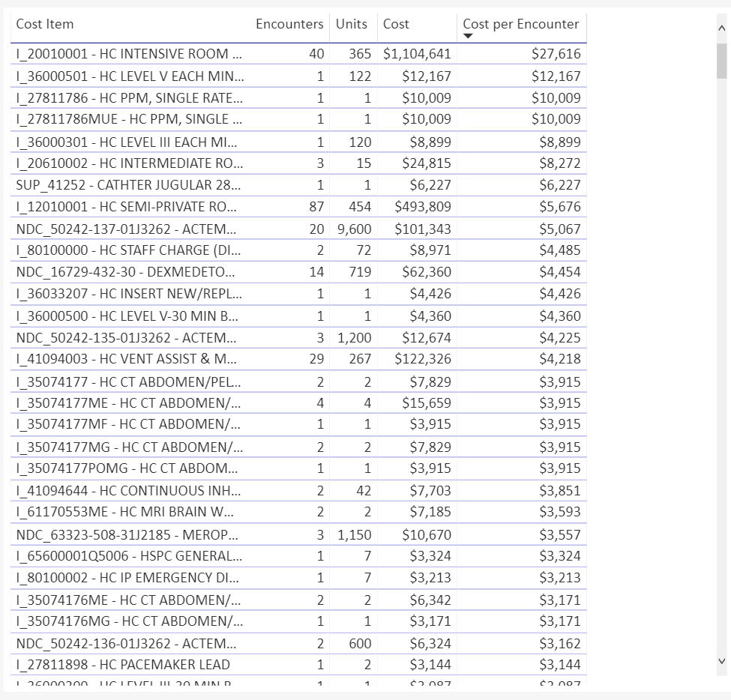The width and height of the screenshot is (731, 700).
Task: Click the $10,670 cost cell
Action: tap(427, 534)
